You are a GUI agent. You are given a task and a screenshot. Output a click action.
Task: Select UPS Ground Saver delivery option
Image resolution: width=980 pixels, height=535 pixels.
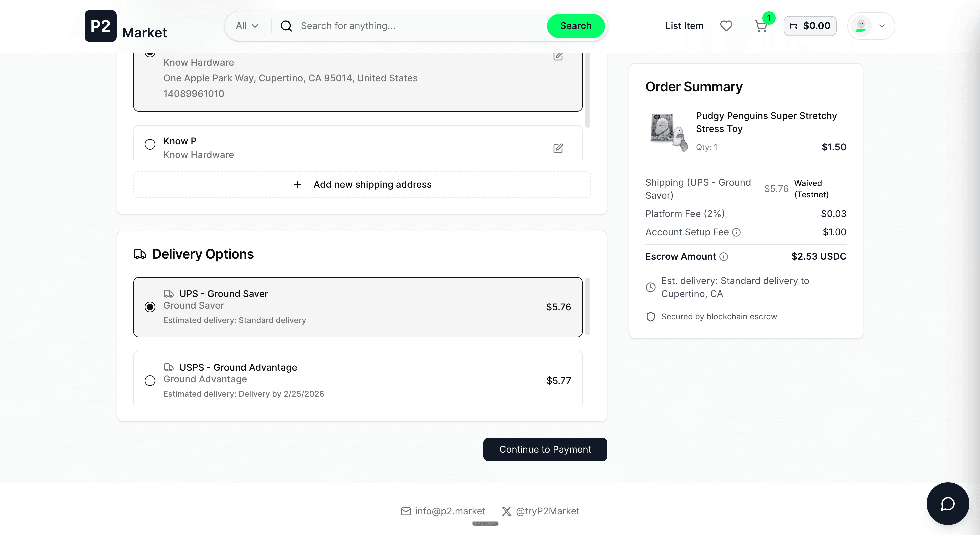[x=150, y=307]
